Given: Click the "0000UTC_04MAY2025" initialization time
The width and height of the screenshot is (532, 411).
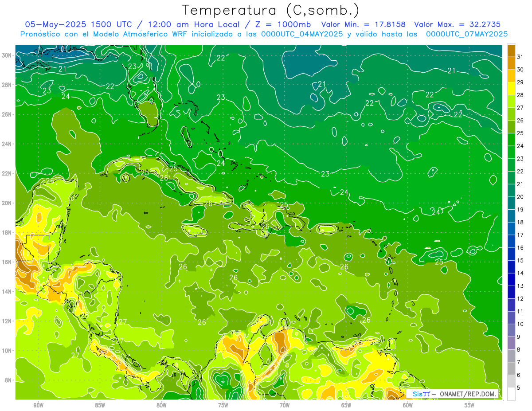Looking at the screenshot, I should (x=302, y=34).
